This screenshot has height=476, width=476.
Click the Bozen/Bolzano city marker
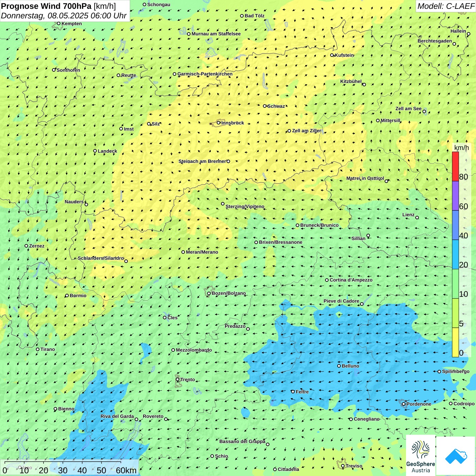(x=209, y=293)
